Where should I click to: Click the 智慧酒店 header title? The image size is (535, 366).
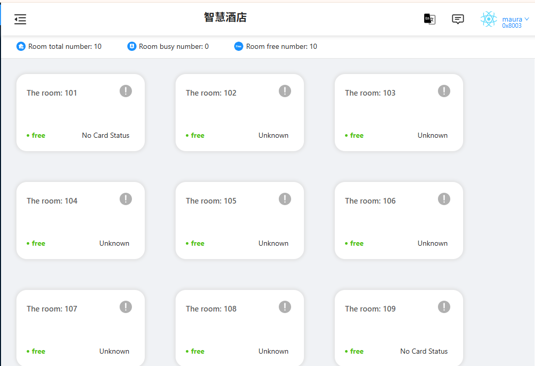point(225,17)
